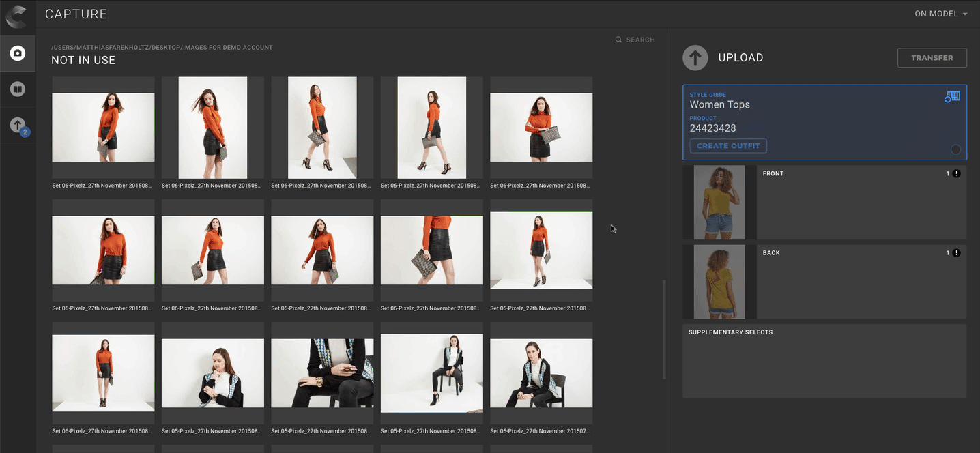Click the Capture One logo icon
980x453 pixels.
tap(16, 16)
